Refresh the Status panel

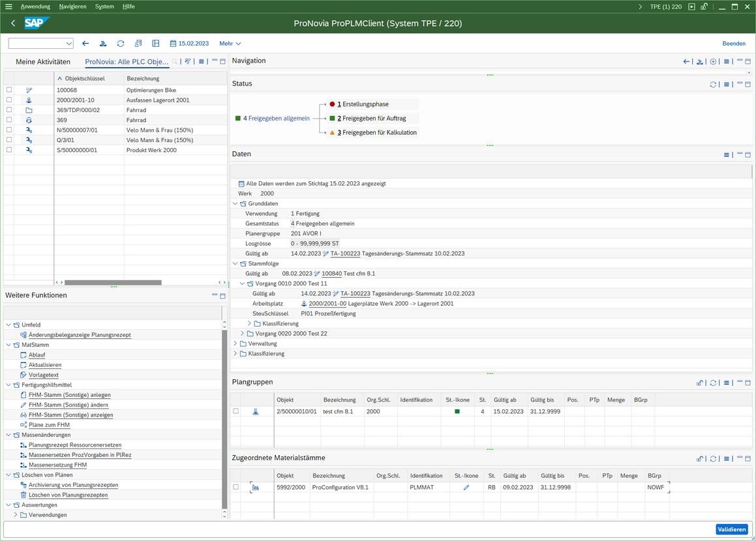(x=713, y=84)
